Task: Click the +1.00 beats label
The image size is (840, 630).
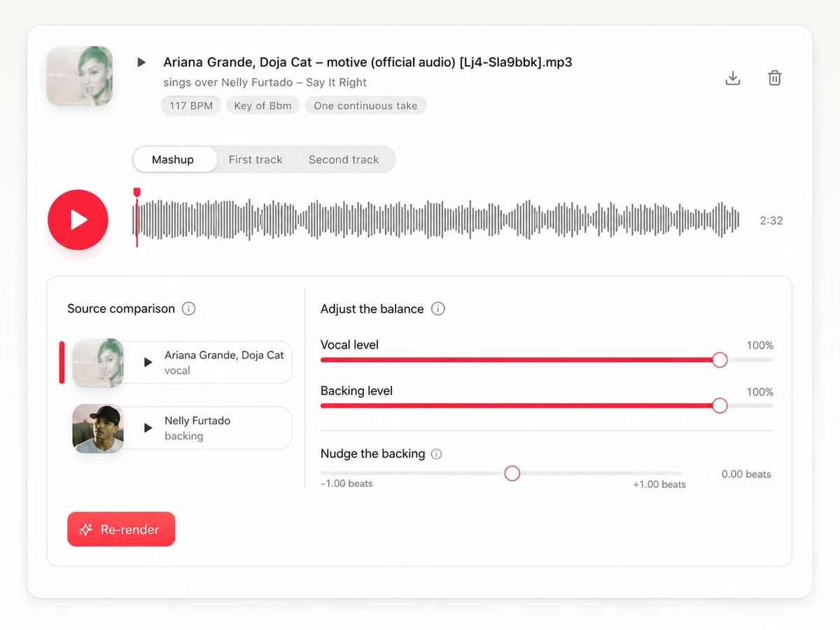Action: pyautogui.click(x=659, y=484)
